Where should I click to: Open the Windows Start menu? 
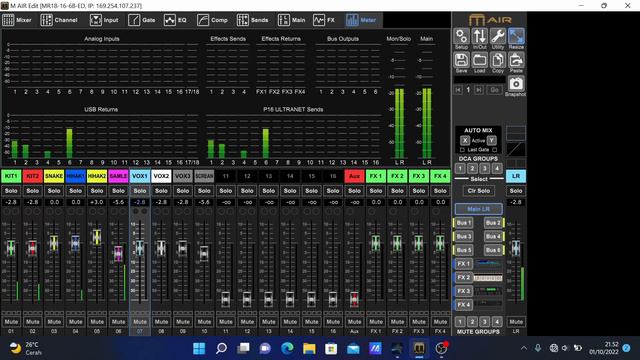[x=199, y=348]
